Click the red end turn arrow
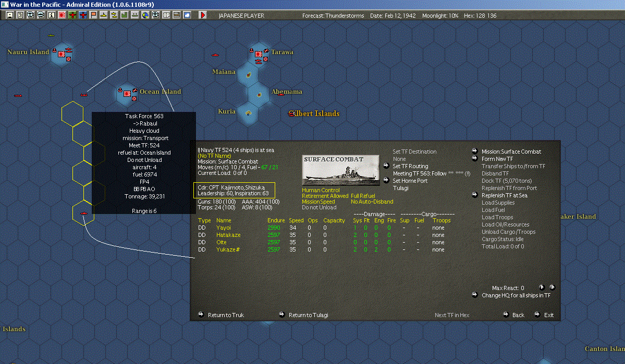Screen dimensions: 625x364 202,15
